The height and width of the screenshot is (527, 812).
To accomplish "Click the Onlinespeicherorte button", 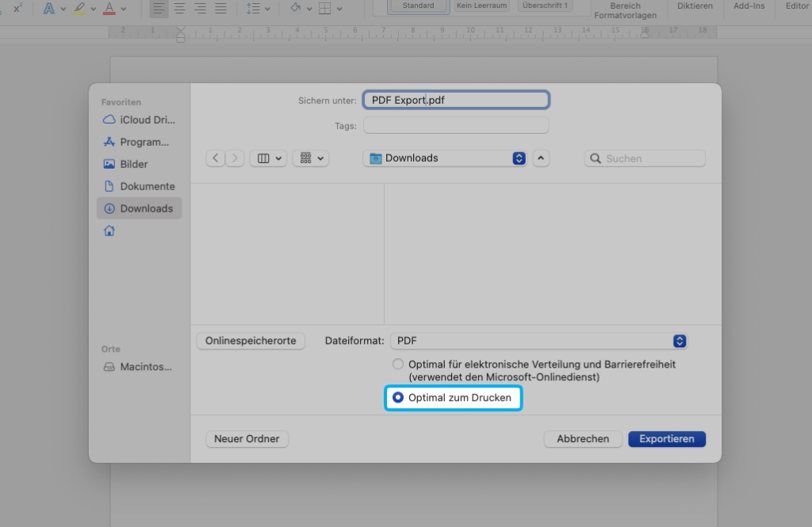I will pos(251,341).
